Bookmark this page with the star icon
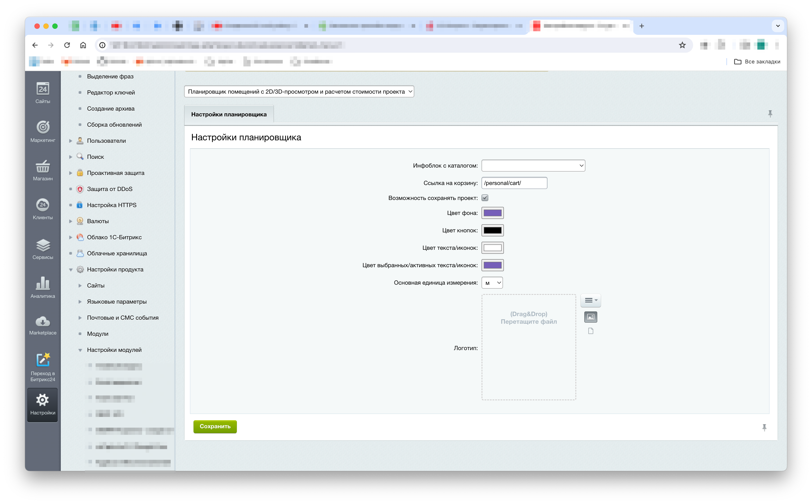 click(682, 45)
